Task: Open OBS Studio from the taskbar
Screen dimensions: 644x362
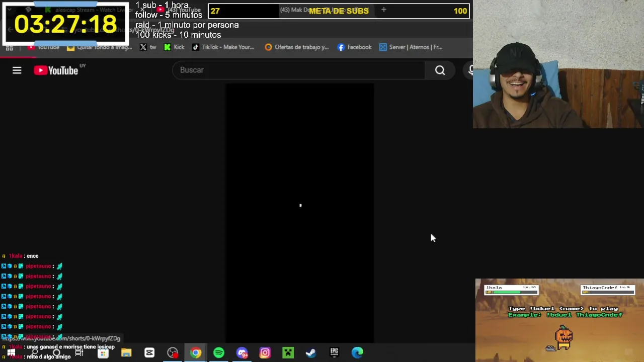Action: (173, 353)
